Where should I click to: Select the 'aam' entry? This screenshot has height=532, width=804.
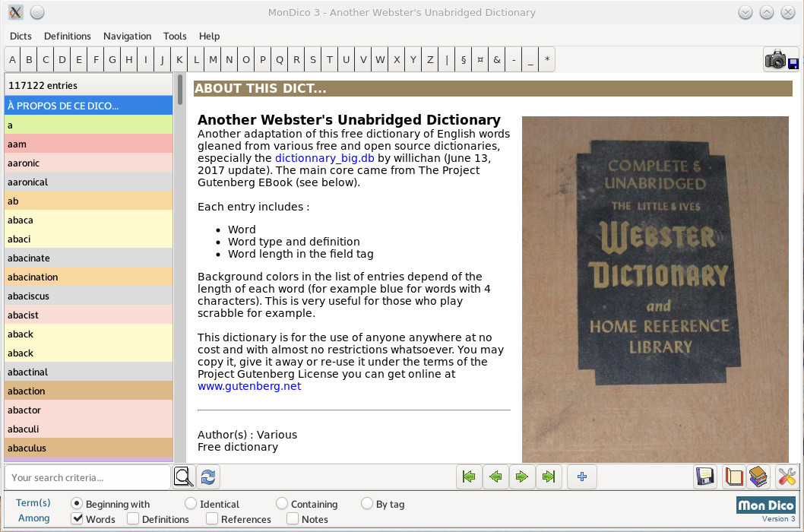[x=89, y=144]
